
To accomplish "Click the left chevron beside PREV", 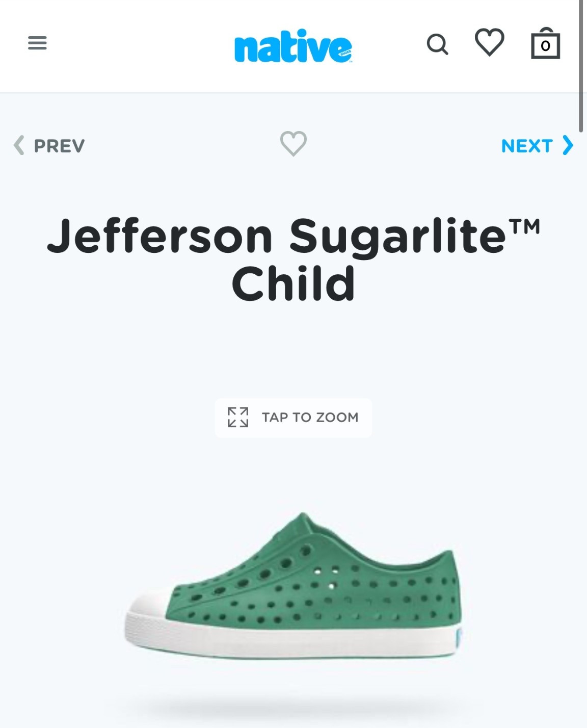I will click(19, 145).
